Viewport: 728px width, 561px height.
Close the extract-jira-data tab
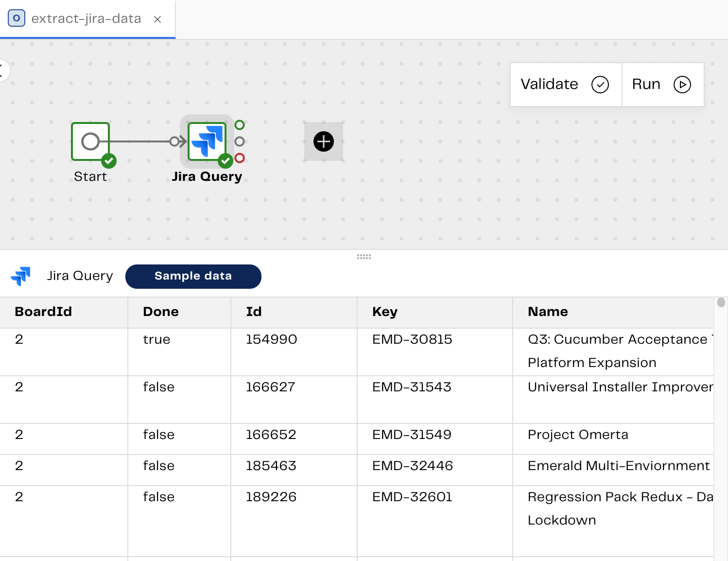point(157,19)
